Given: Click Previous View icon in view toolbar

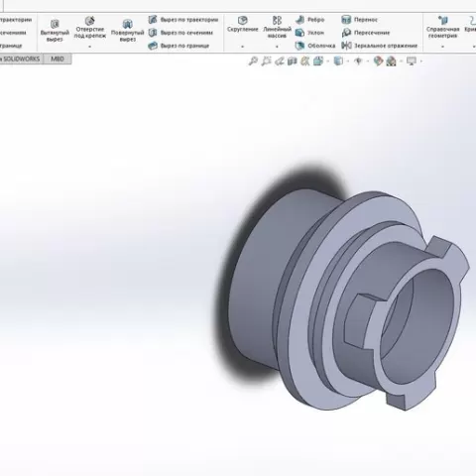Looking at the screenshot, I should click(280, 61).
